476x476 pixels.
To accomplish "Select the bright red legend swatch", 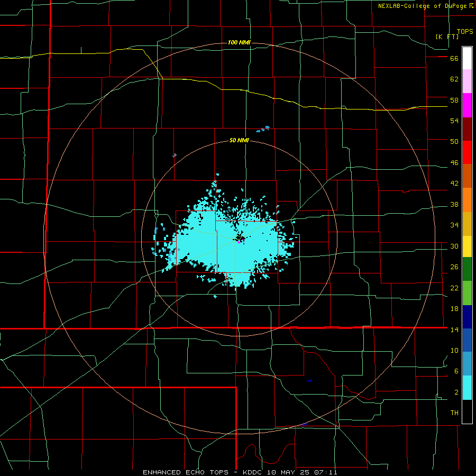I will (x=467, y=152).
